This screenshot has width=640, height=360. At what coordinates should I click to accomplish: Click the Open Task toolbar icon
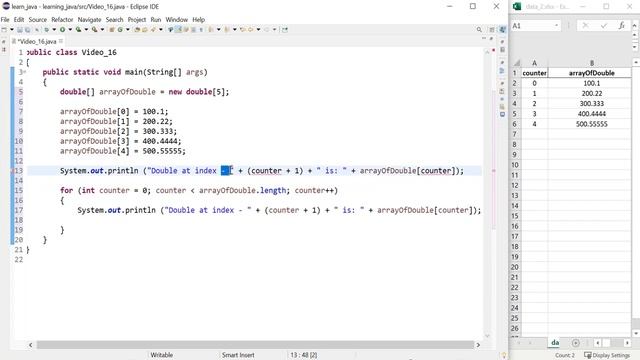(144, 30)
